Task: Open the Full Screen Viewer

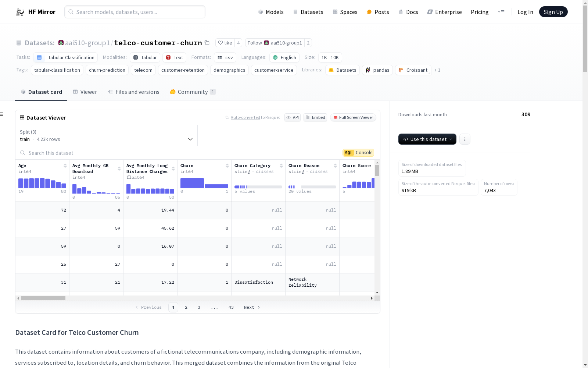Action: (x=353, y=117)
